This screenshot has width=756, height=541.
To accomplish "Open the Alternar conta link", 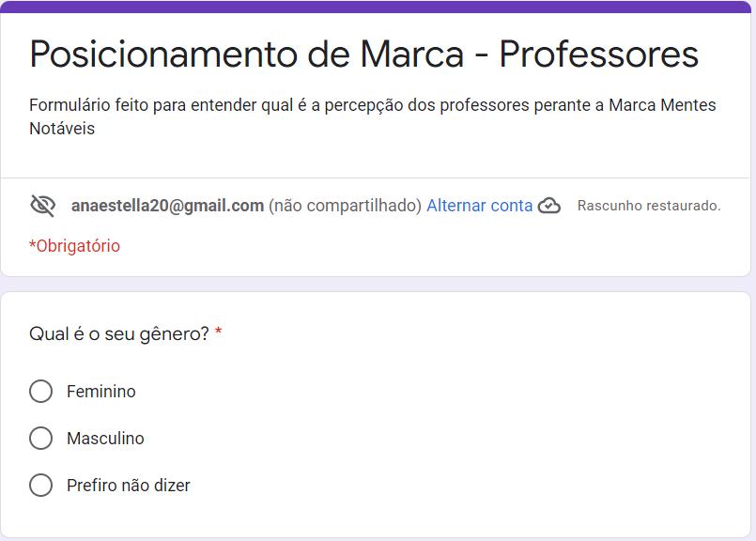I will tap(479, 206).
